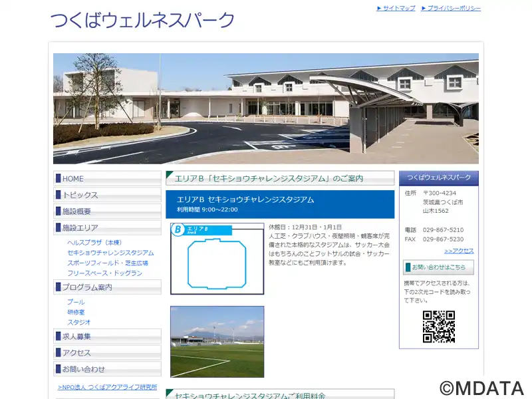Open the スタジオ program link

point(79,323)
